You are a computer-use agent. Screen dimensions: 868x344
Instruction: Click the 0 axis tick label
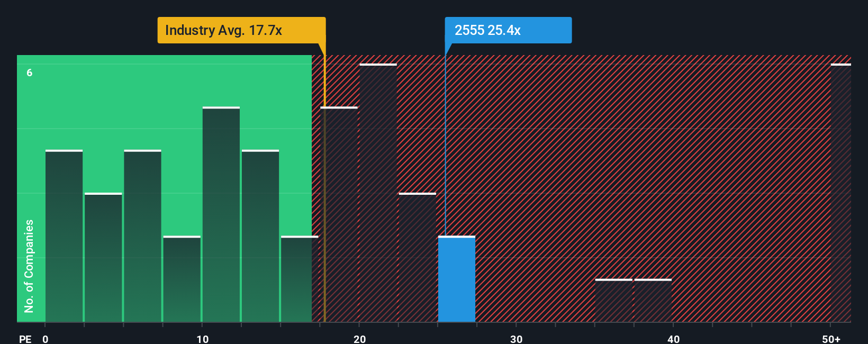coord(46,339)
